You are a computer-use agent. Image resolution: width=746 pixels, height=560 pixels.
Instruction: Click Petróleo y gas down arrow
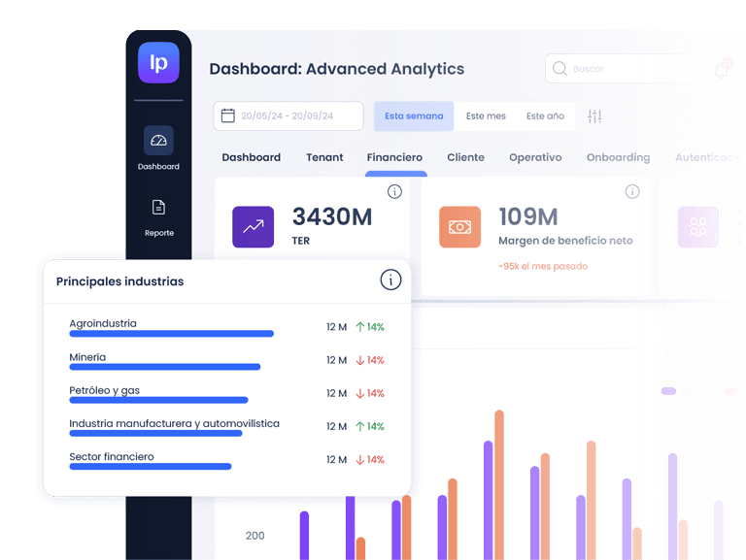tap(360, 394)
